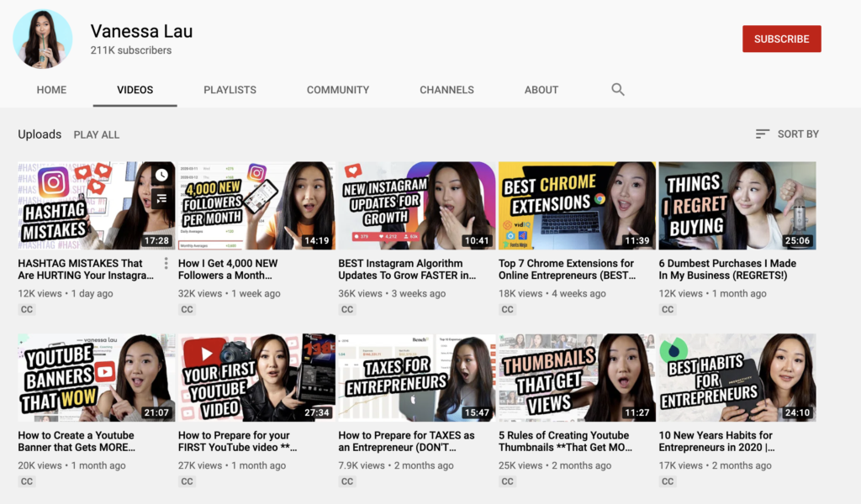Open three-dot menu beside Hashtag Mistakes video
This screenshot has height=504, width=861.
[x=166, y=264]
